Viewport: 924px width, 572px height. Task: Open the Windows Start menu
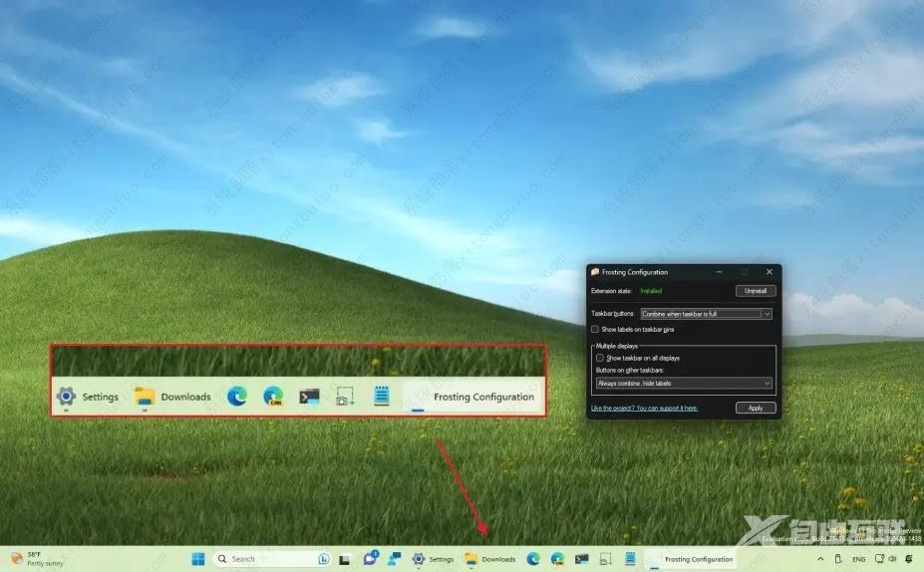(198, 558)
